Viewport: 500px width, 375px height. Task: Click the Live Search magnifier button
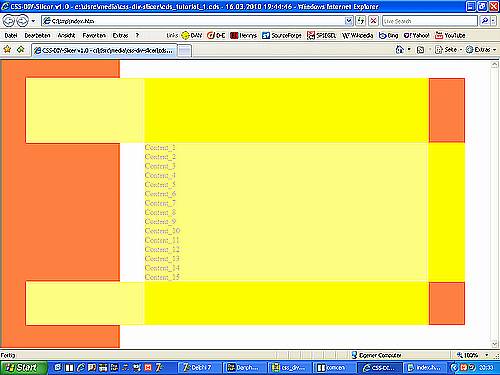tap(484, 21)
